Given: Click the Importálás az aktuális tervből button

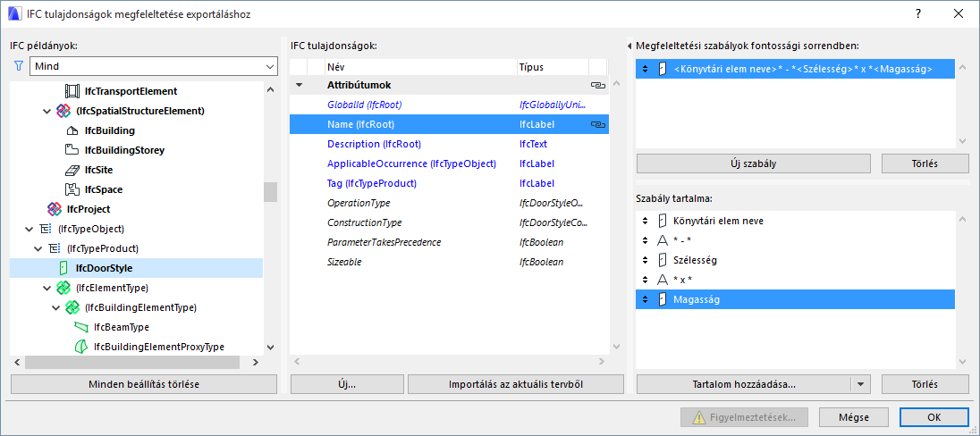Looking at the screenshot, I should click(x=515, y=384).
